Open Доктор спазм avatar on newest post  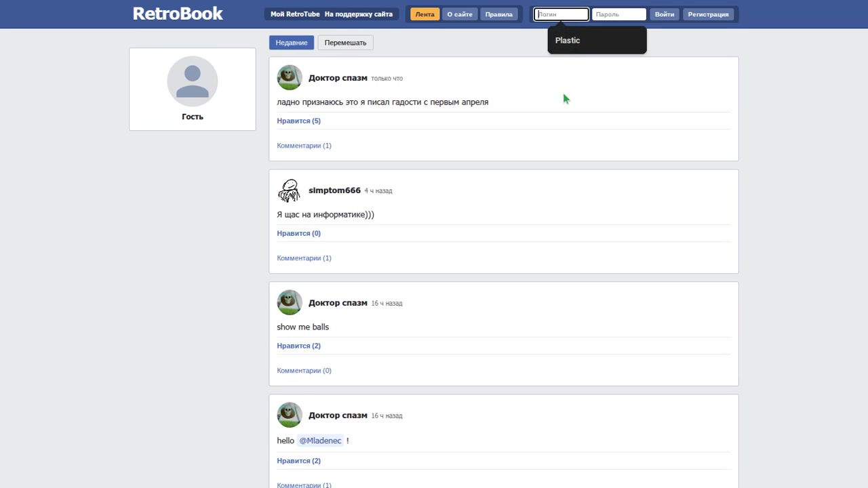tap(290, 78)
